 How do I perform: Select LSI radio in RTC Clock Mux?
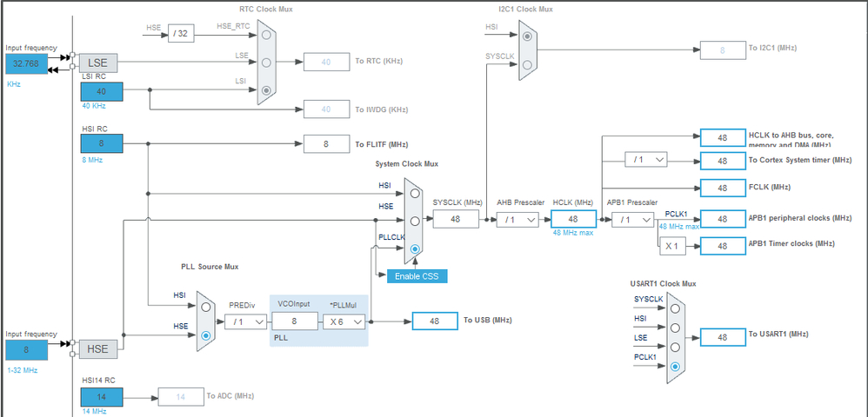click(266, 90)
